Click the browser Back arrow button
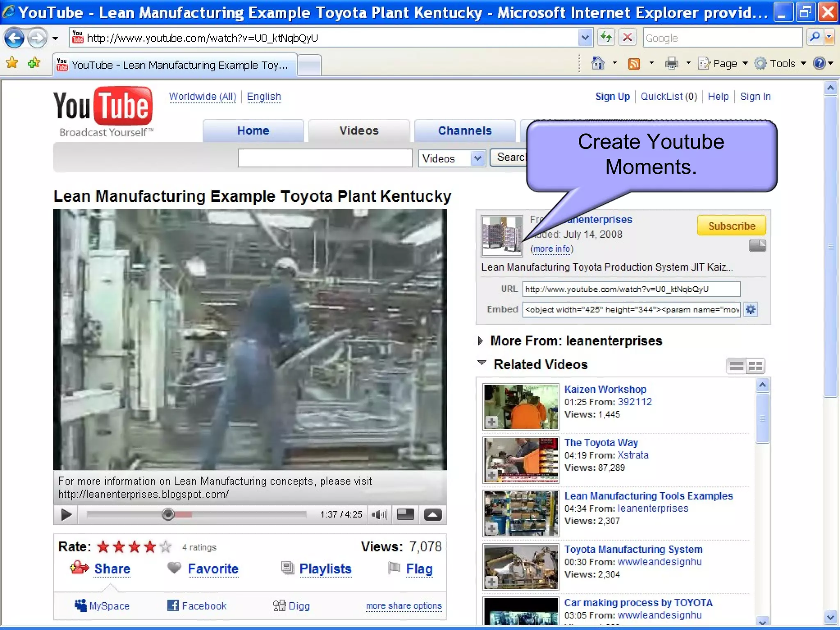Viewport: 840px width, 630px height. [15, 39]
